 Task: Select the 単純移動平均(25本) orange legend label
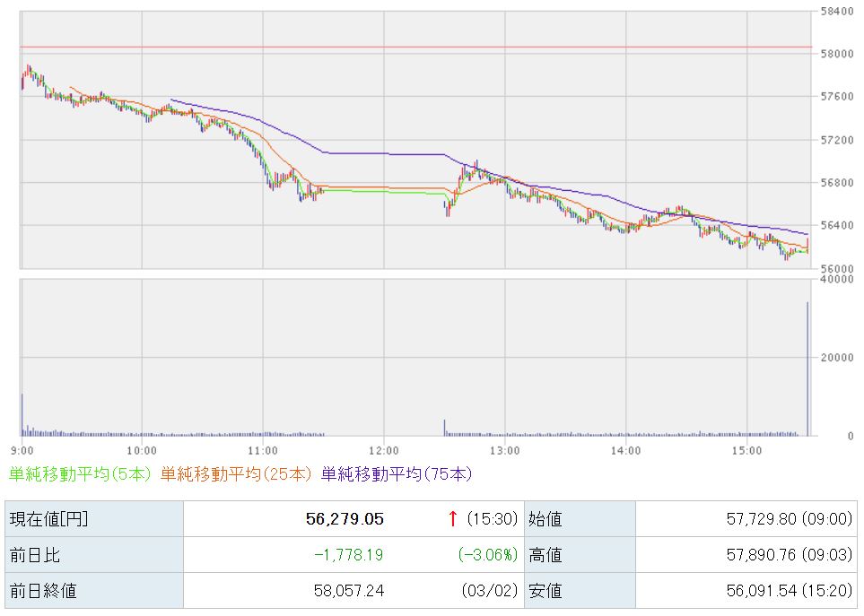pyautogui.click(x=237, y=473)
